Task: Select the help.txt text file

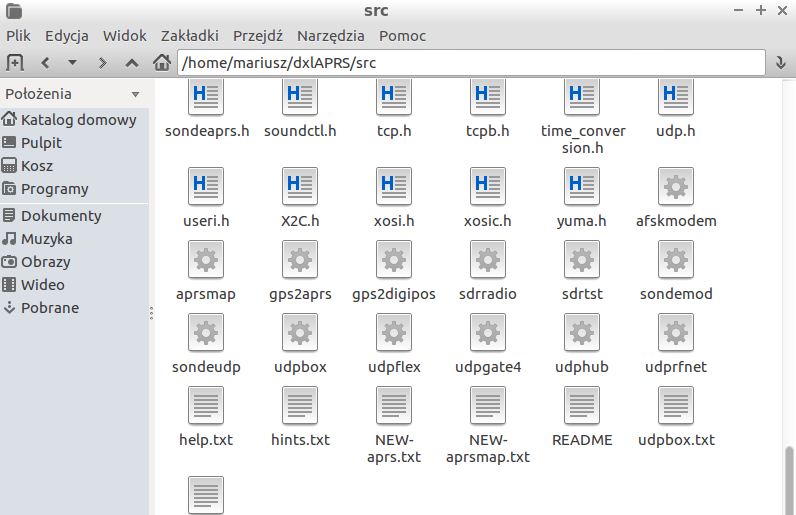Action: pos(206,417)
